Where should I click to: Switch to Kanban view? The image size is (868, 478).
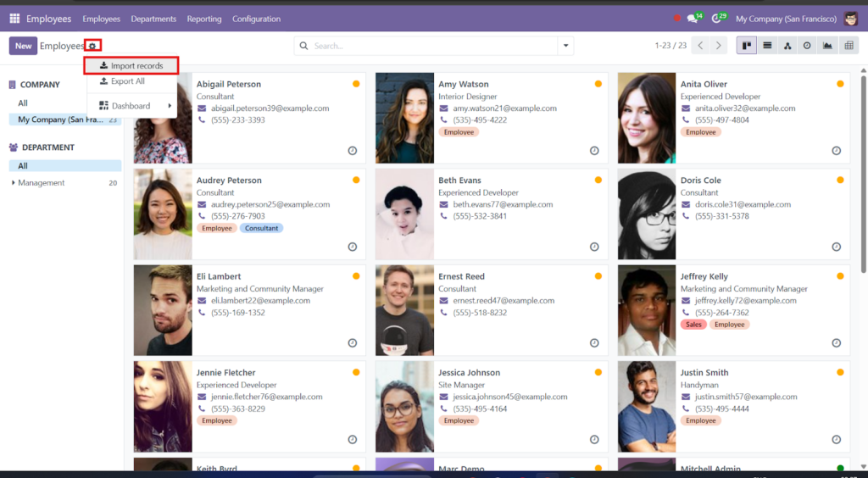point(746,46)
